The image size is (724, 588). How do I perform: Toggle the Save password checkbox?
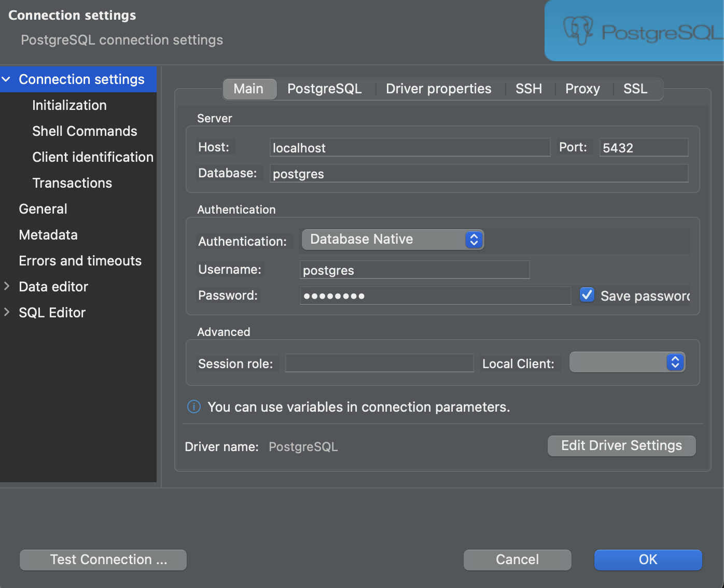[x=587, y=295]
